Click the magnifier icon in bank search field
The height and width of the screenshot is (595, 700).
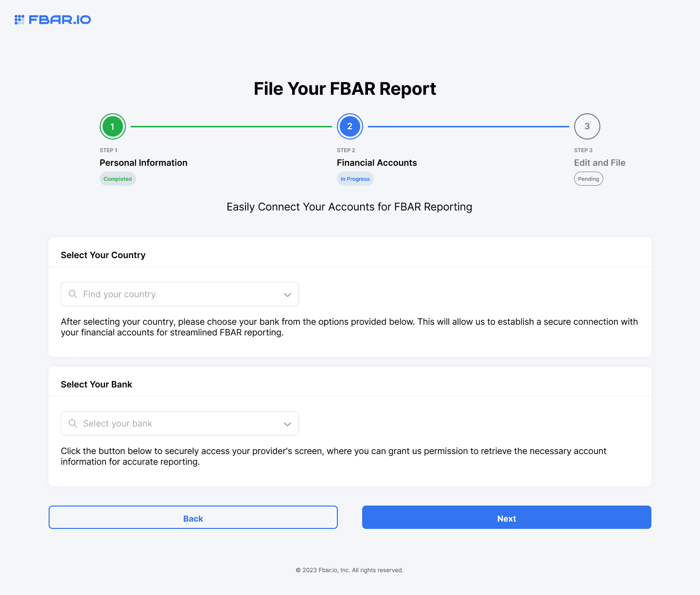pyautogui.click(x=73, y=423)
